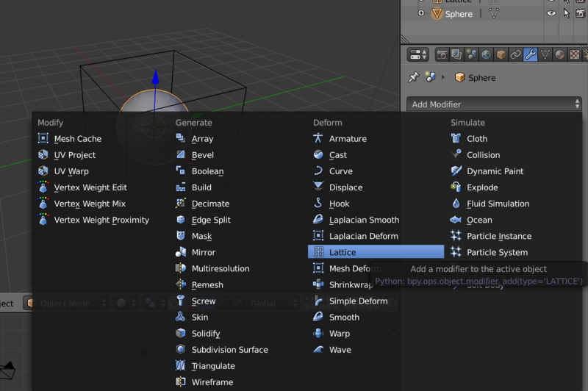This screenshot has width=588, height=391.
Task: Click the scene icon in properties breadcrumb
Action: (x=430, y=77)
